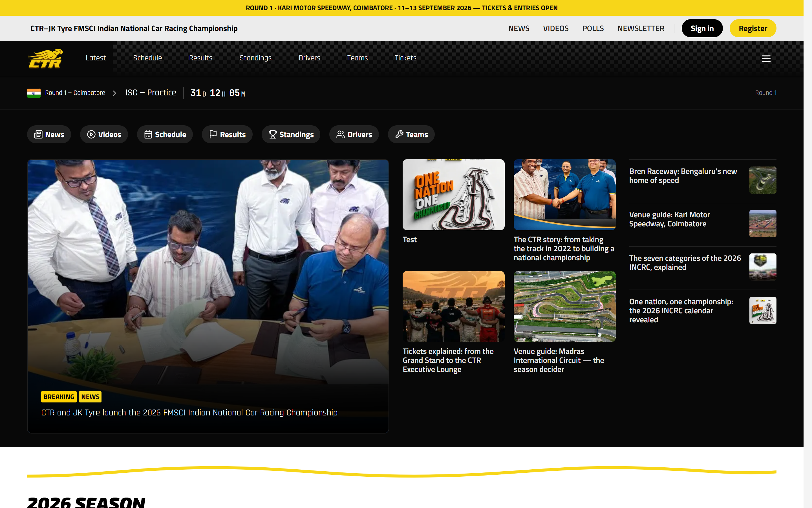
Task: Click the India flag icon
Action: click(x=34, y=93)
